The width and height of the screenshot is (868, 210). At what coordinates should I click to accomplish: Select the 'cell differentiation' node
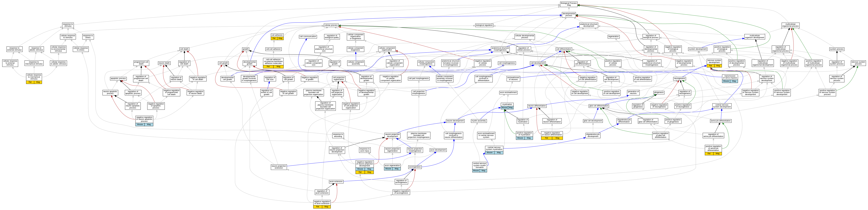tap(564, 49)
